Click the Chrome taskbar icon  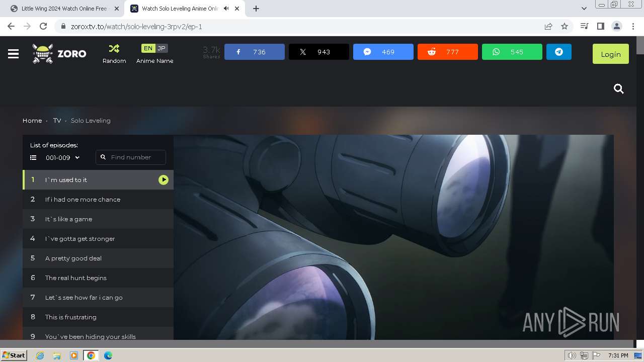click(91, 355)
